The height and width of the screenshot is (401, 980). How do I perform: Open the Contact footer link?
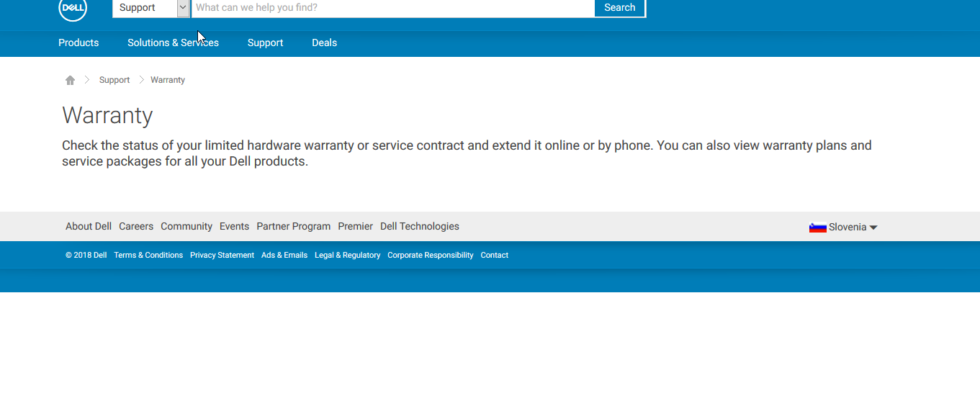point(495,255)
